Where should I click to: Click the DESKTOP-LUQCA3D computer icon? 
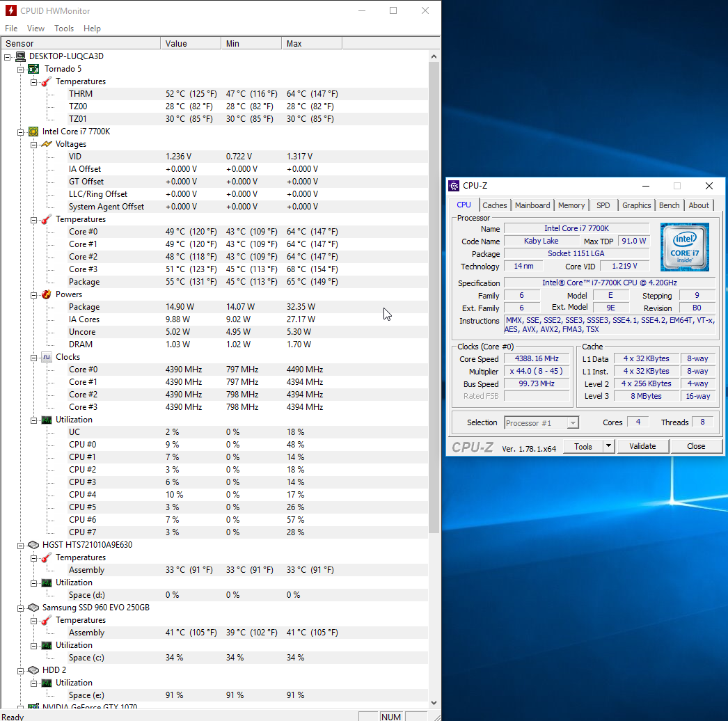tap(20, 56)
